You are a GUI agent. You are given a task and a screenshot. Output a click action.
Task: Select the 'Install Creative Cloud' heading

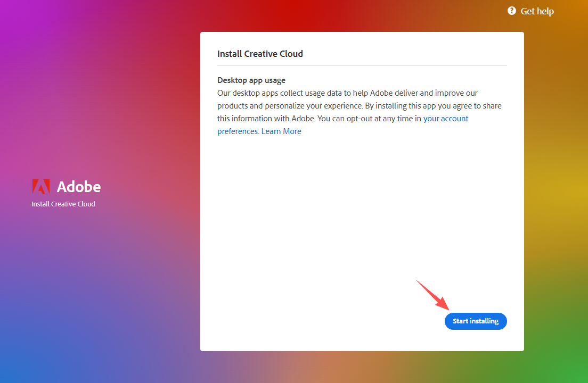(x=260, y=53)
